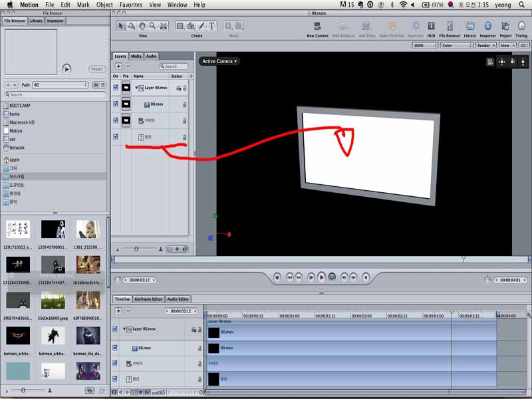Open the Object menu
The width and height of the screenshot is (532, 399).
coord(104,5)
